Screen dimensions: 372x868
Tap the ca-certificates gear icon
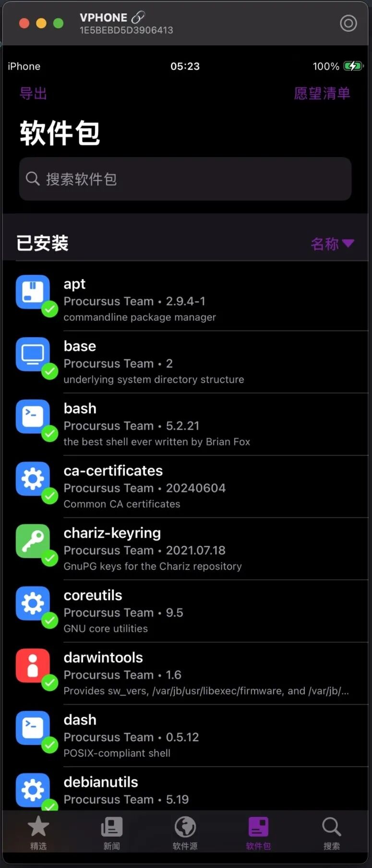coord(33,478)
